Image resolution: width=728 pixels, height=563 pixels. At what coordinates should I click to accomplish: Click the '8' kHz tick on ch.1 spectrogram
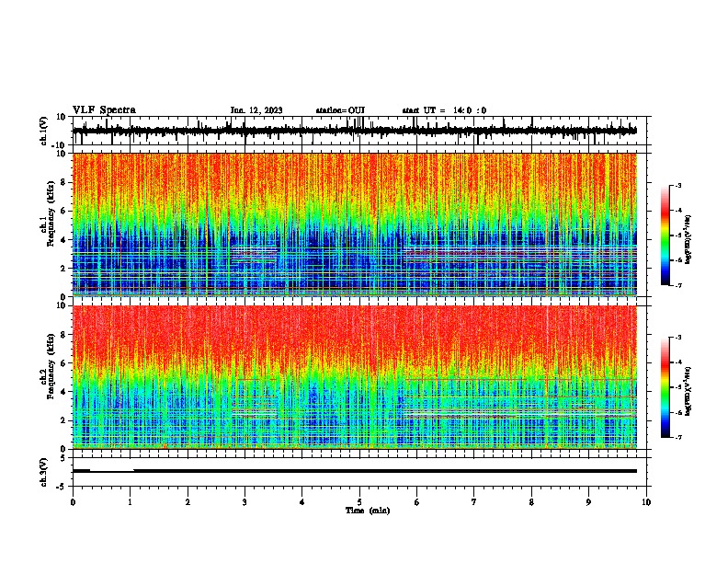(x=63, y=182)
